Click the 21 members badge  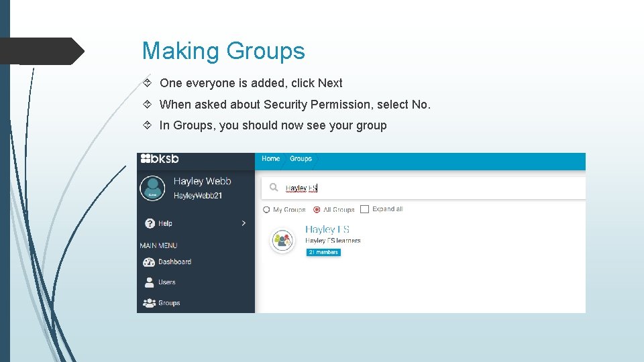[x=323, y=252]
